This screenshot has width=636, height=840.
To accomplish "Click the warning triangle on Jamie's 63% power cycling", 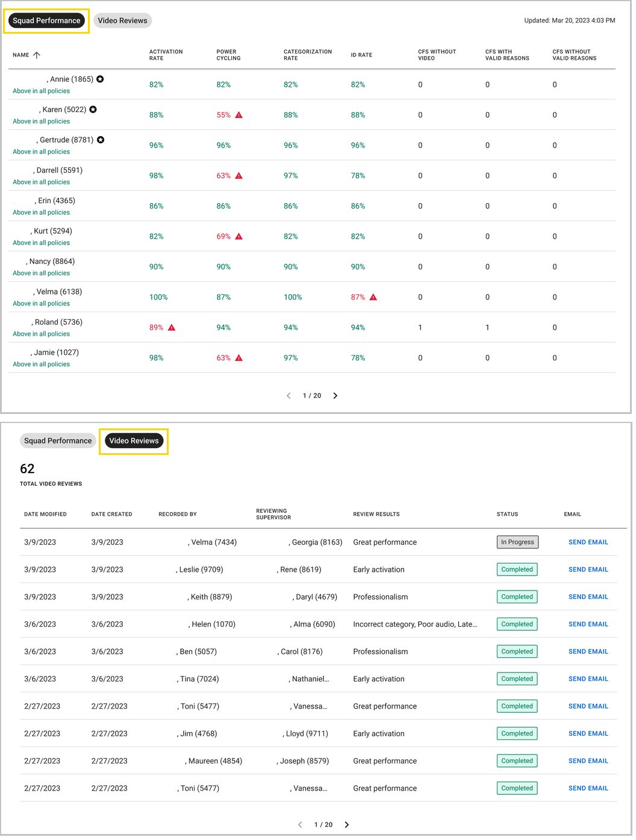I will (238, 357).
